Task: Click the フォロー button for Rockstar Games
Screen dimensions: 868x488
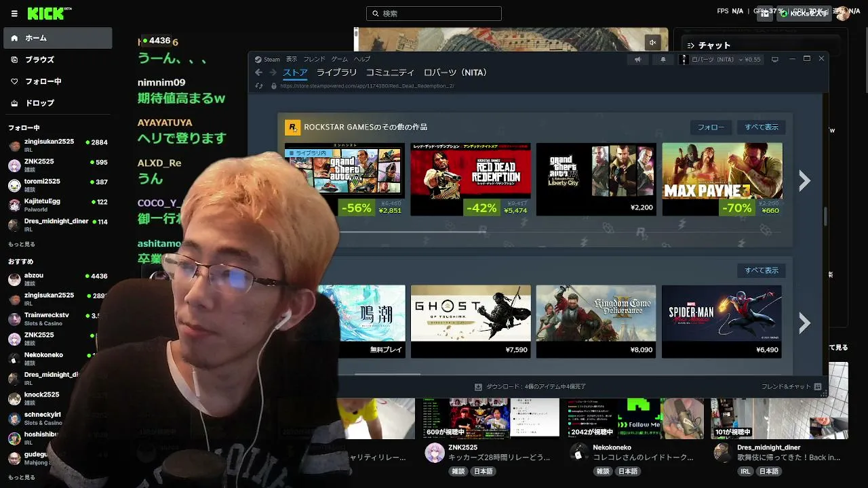Action: pos(711,127)
